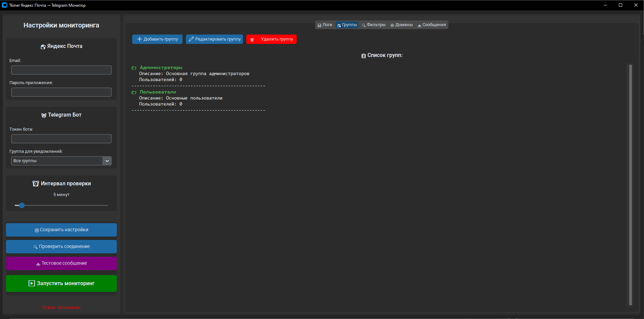Send a Тестовое сообщение
Image resolution: width=644 pixels, height=319 pixels.
[61, 263]
